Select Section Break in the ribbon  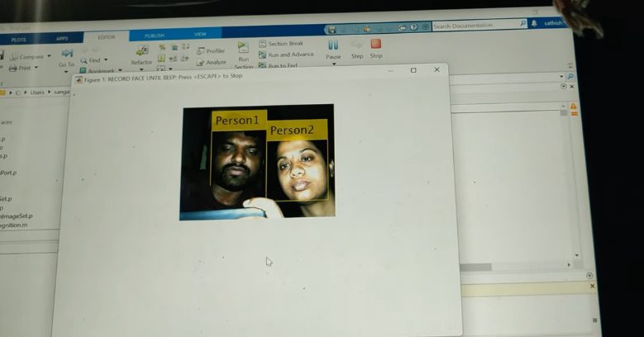[x=281, y=43]
